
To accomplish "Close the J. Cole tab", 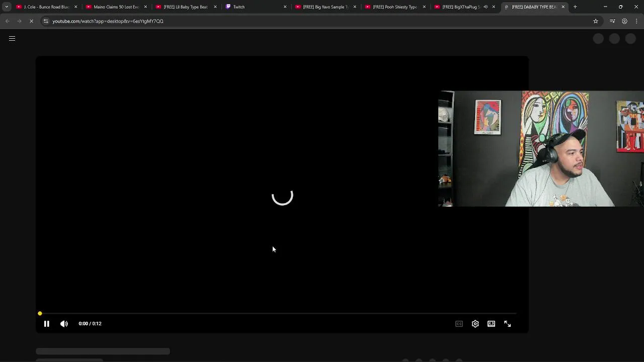I will (x=76, y=7).
